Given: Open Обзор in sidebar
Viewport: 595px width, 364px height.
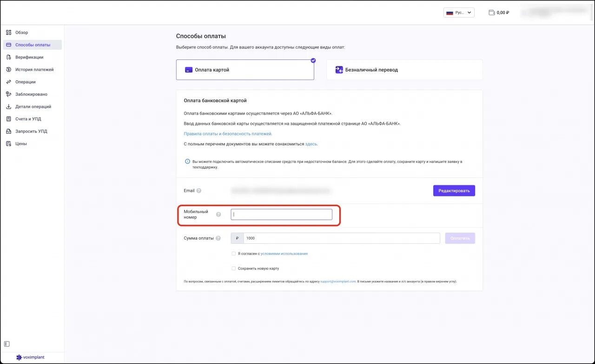Looking at the screenshot, I should (x=33, y=32).
